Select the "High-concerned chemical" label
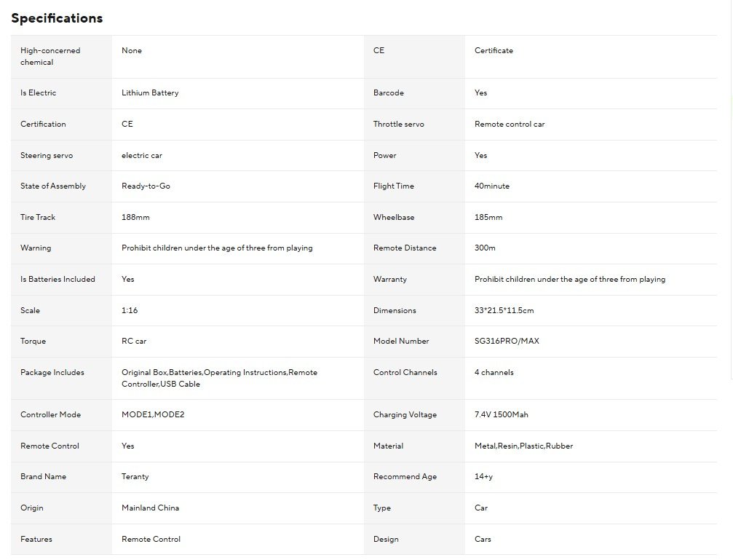733x560 pixels. (50, 56)
